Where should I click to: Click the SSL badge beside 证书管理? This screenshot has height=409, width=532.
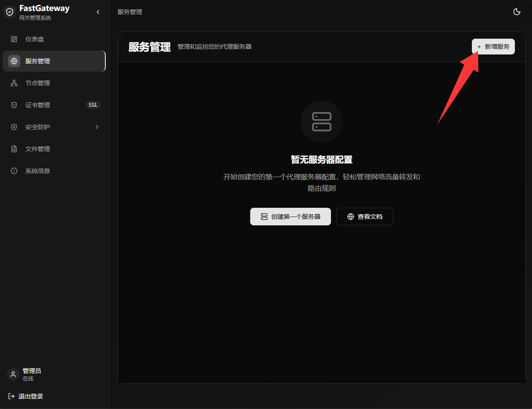coord(93,105)
